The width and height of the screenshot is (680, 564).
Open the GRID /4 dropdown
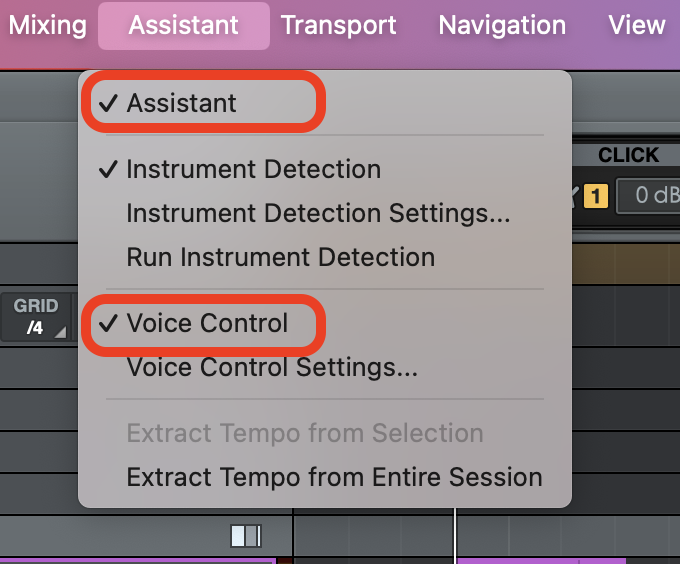click(35, 317)
